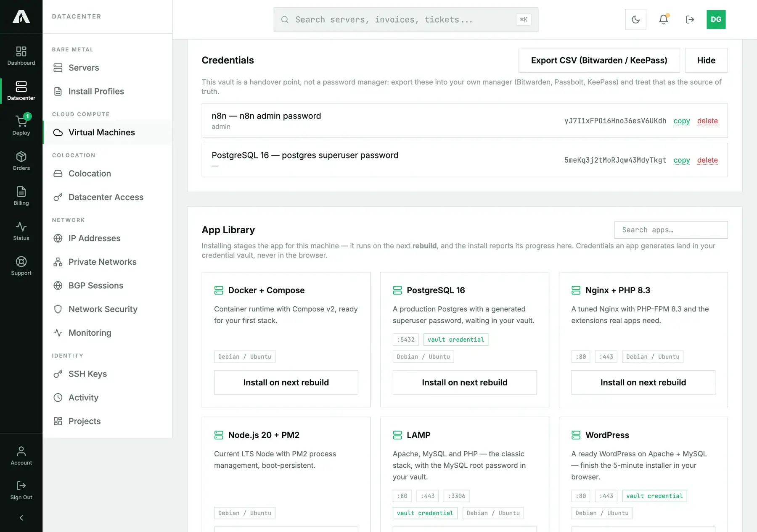Delete the postgres superuser password credential
Image resolution: width=757 pixels, height=532 pixels.
point(707,160)
